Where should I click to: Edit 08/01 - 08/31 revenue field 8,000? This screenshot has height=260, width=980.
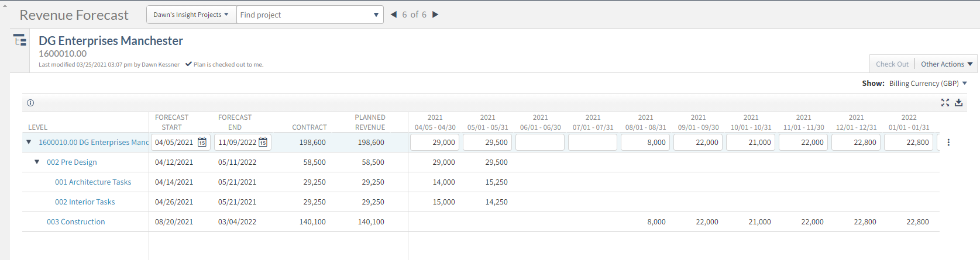pos(645,143)
